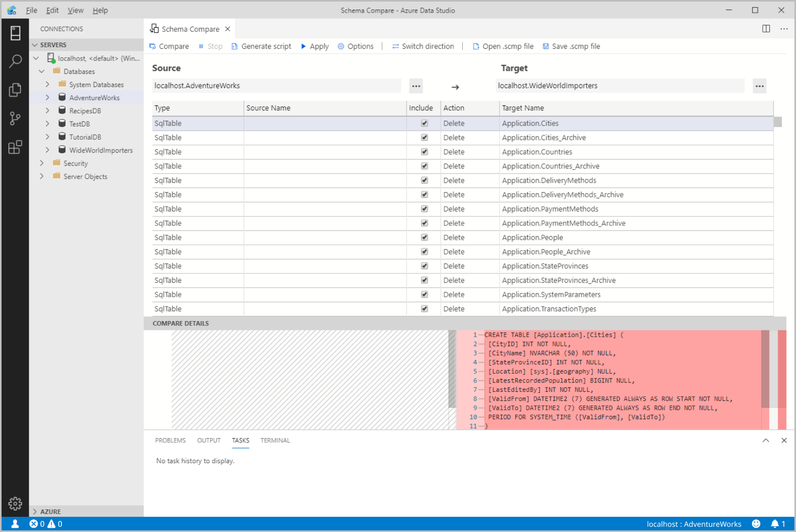The height and width of the screenshot is (532, 796).
Task: Click Switch direction
Action: (x=423, y=46)
